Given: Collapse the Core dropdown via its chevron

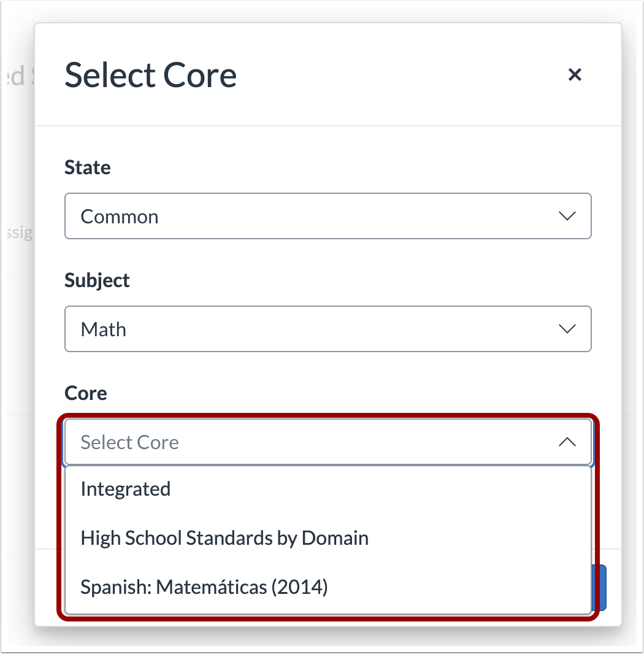Looking at the screenshot, I should coord(567,442).
